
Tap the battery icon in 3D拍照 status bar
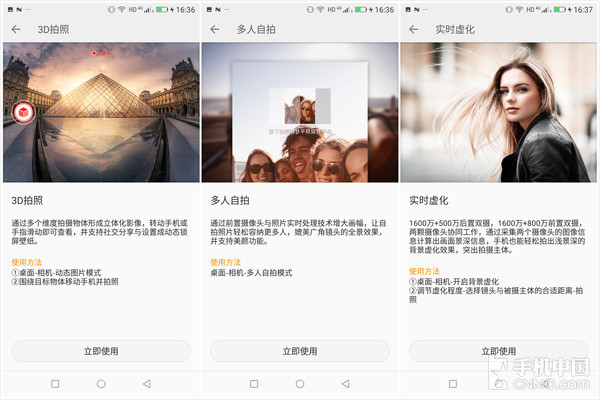pyautogui.click(x=162, y=10)
